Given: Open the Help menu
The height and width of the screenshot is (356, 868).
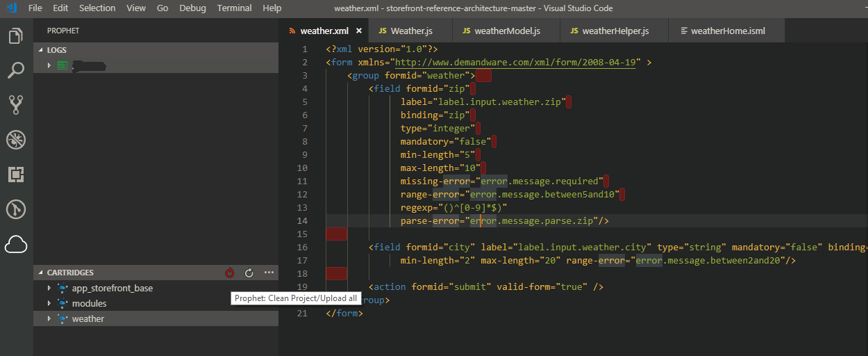Looking at the screenshot, I should 272,8.
